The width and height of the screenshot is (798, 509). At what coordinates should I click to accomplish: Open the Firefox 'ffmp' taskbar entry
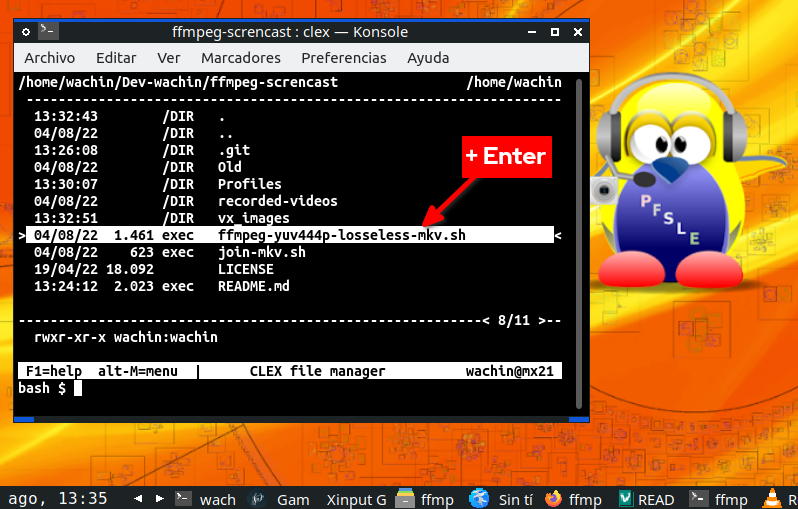573,499
